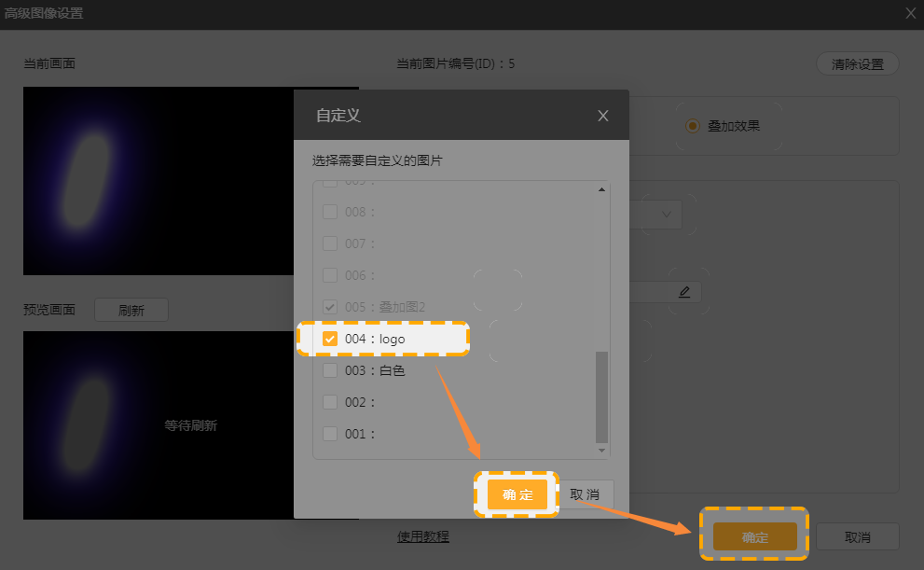The width and height of the screenshot is (924, 570).
Task: Select the 006 image checkbox
Action: point(330,275)
